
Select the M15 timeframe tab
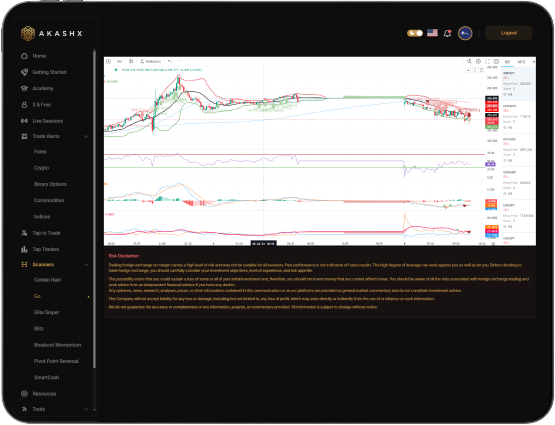click(521, 62)
